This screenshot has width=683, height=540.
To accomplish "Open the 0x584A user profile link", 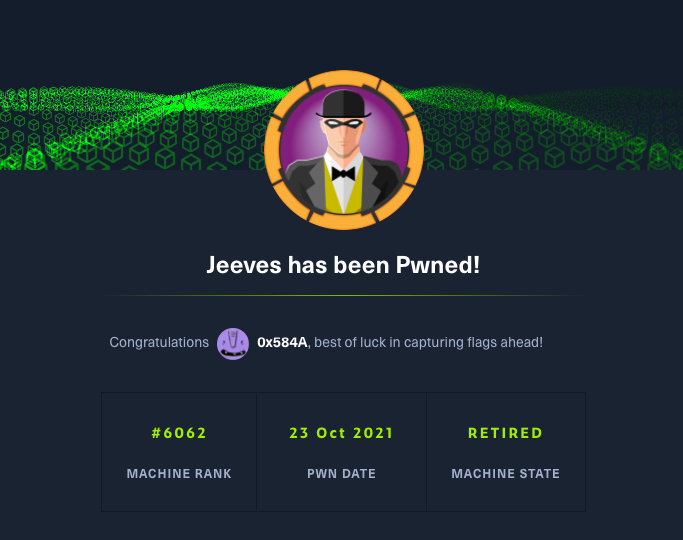I will (282, 342).
